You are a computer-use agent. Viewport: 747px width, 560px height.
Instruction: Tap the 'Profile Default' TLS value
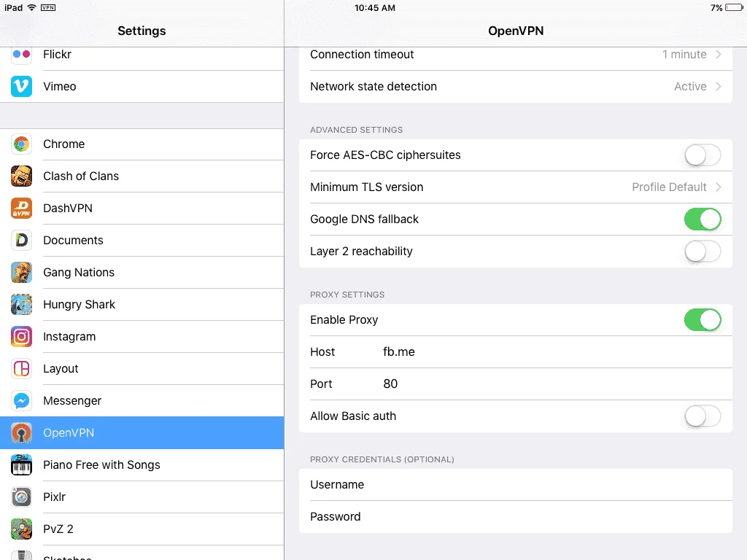pos(670,187)
